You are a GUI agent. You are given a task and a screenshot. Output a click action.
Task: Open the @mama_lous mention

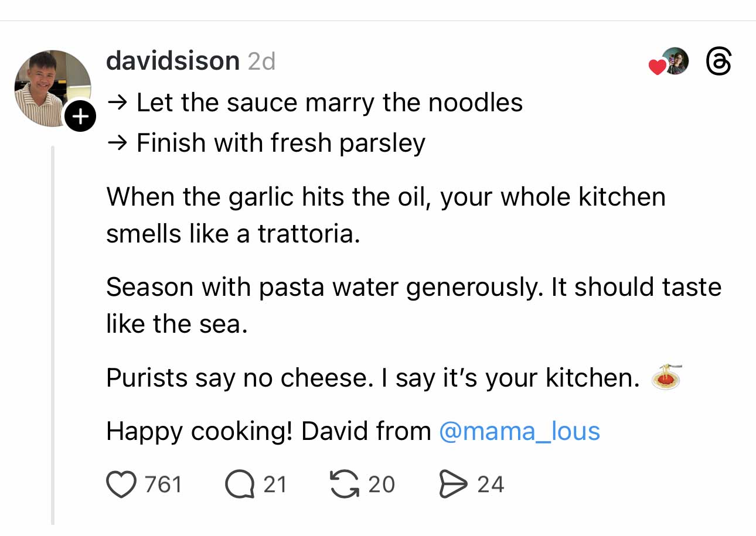[519, 432]
